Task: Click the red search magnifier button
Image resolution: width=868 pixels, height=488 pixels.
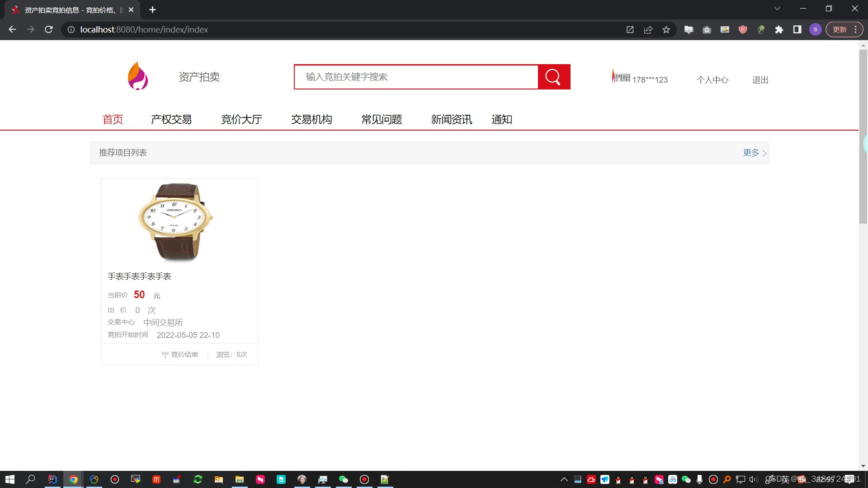Action: pyautogui.click(x=554, y=77)
